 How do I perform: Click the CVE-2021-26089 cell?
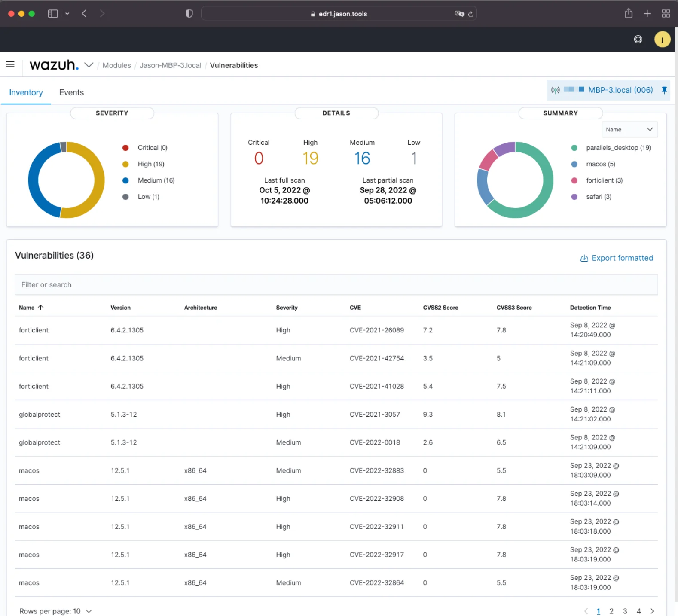click(x=377, y=330)
